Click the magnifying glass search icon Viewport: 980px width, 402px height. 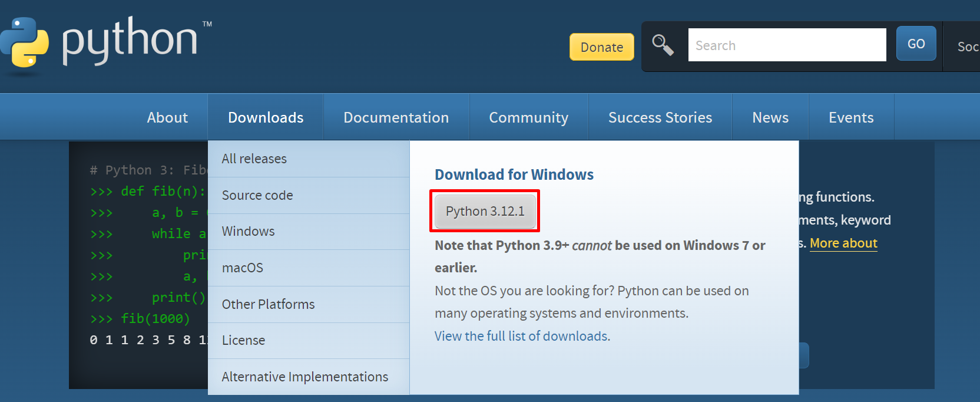pos(663,45)
